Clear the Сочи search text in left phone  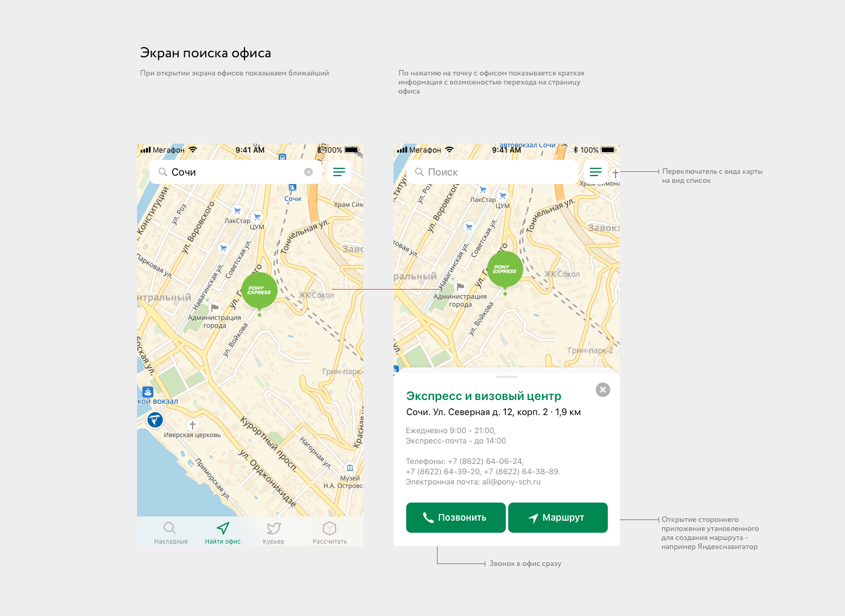308,172
